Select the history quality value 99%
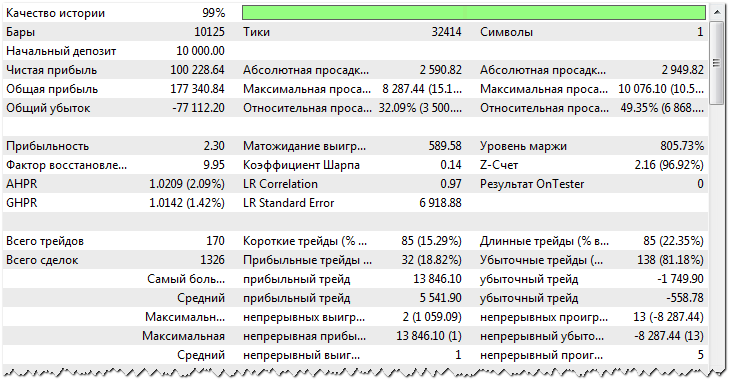Image resolution: width=729 pixels, height=386 pixels. (214, 13)
